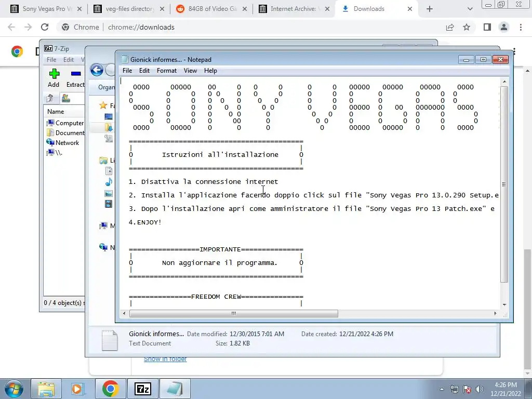Click Notepad horizontal scrollbar right arrow

click(x=495, y=313)
